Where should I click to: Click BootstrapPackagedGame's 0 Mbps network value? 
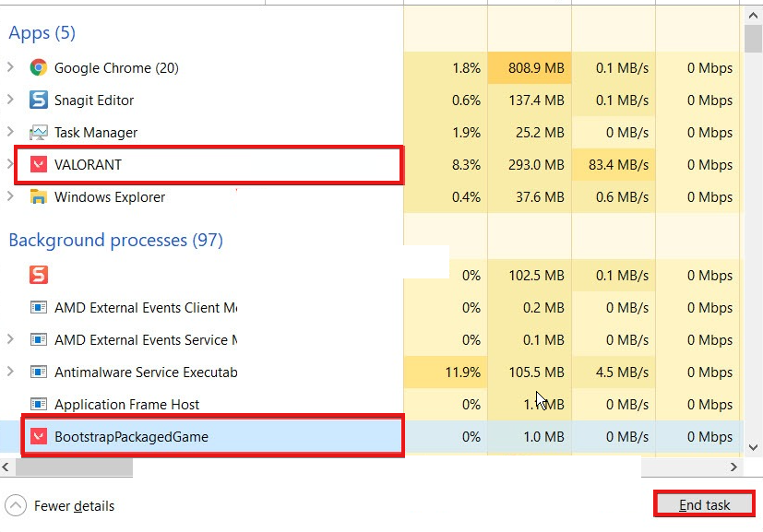click(709, 437)
